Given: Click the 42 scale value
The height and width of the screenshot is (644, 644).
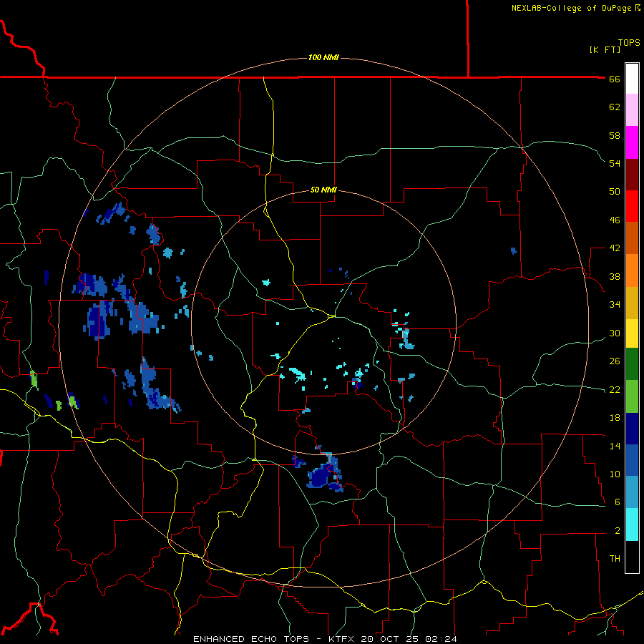Looking at the screenshot, I should point(615,248).
